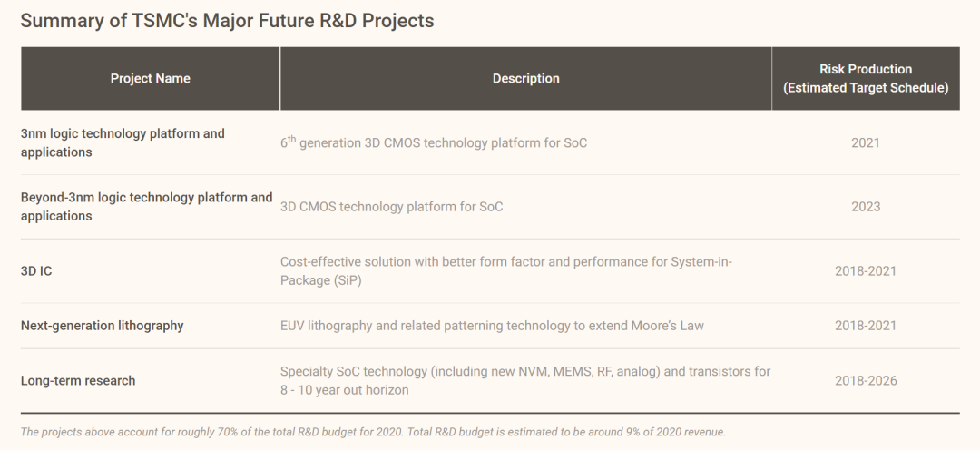
Task: Click the 6th generation 3D CMOS description
Action: pyautogui.click(x=434, y=142)
